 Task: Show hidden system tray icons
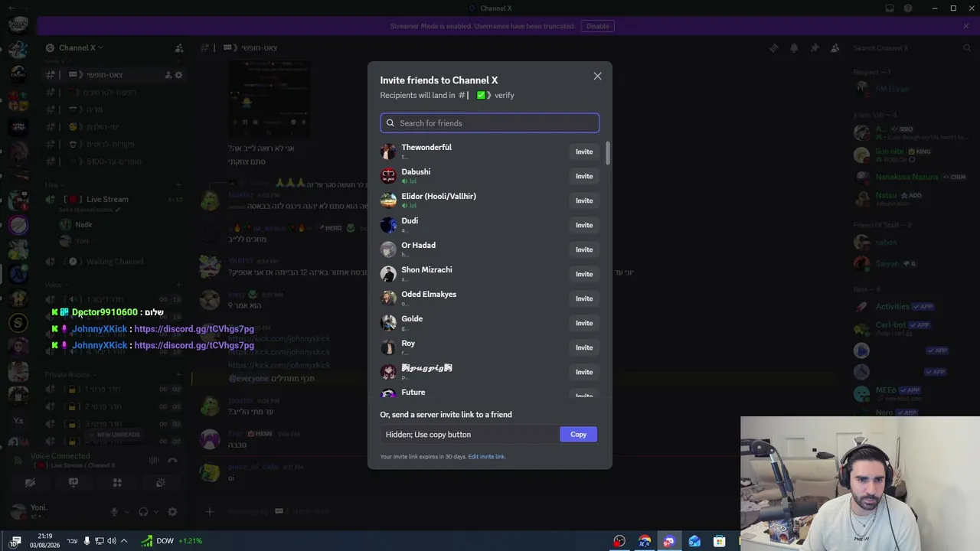(x=124, y=541)
